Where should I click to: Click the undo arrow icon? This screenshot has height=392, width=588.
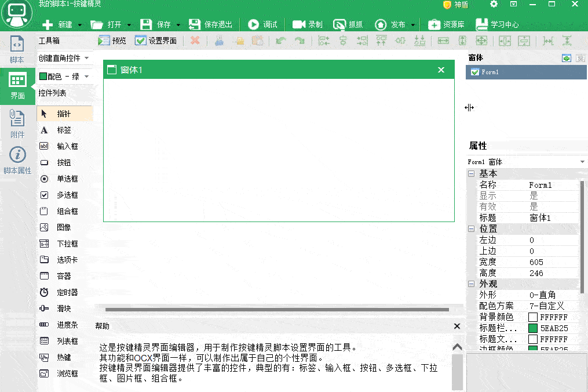click(281, 41)
